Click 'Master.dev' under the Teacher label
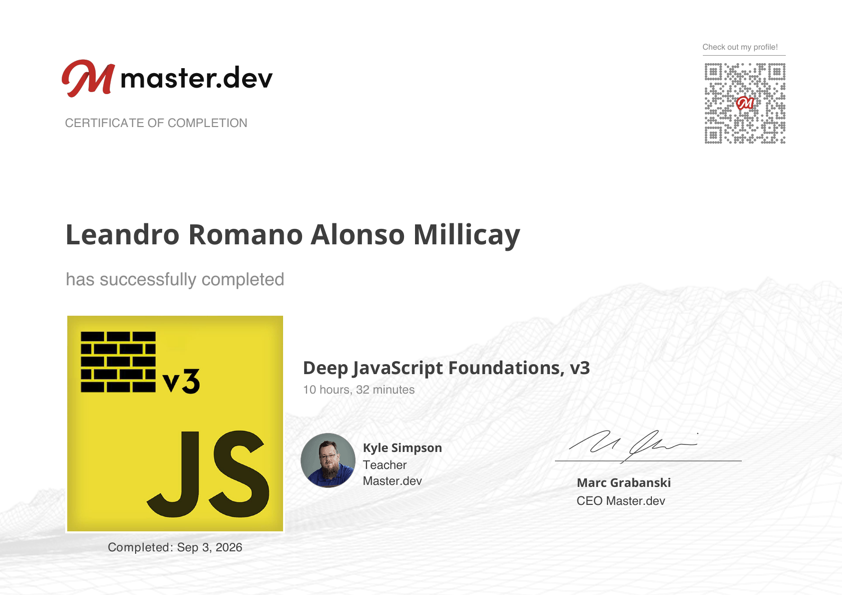The image size is (842, 595). [392, 481]
